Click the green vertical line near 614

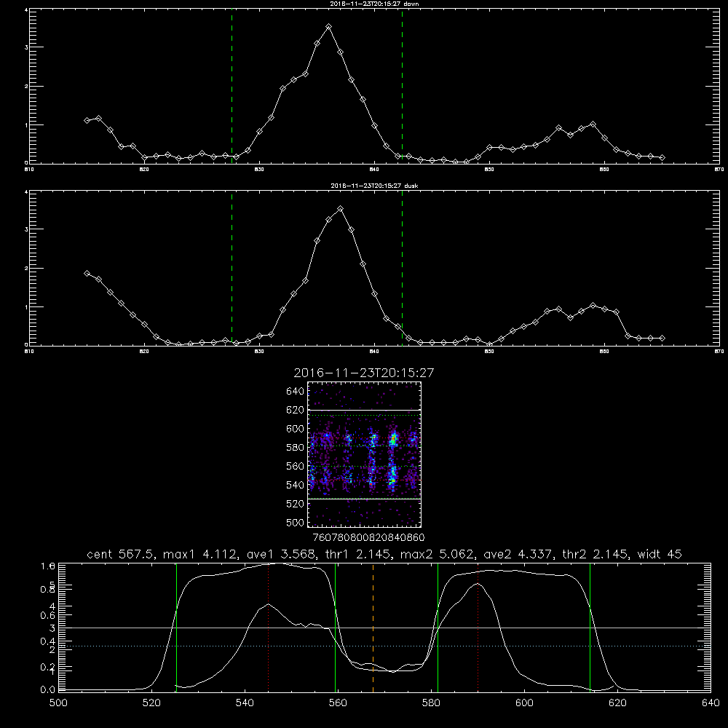(x=590, y=627)
